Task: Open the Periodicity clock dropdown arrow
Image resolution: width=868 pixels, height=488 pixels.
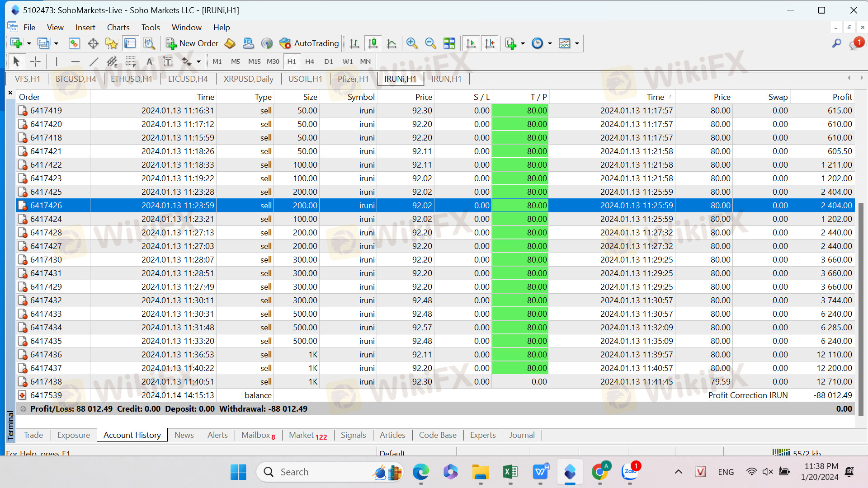Action: pos(550,44)
